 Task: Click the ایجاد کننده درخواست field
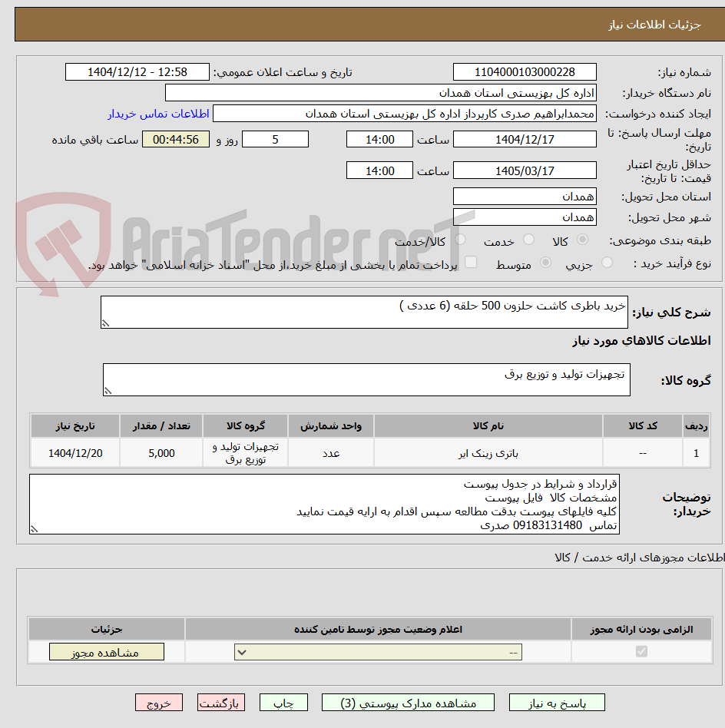pyautogui.click(x=405, y=114)
